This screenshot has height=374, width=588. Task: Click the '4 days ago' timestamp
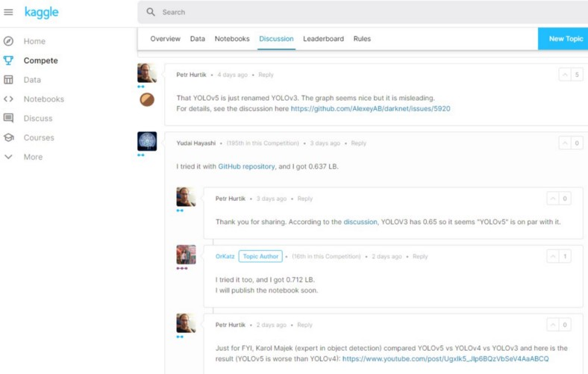pyautogui.click(x=233, y=75)
